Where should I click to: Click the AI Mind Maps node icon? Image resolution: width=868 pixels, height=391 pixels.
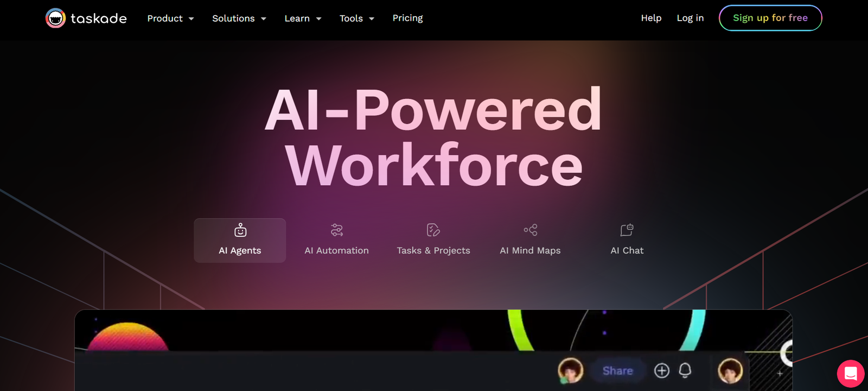[x=530, y=230]
